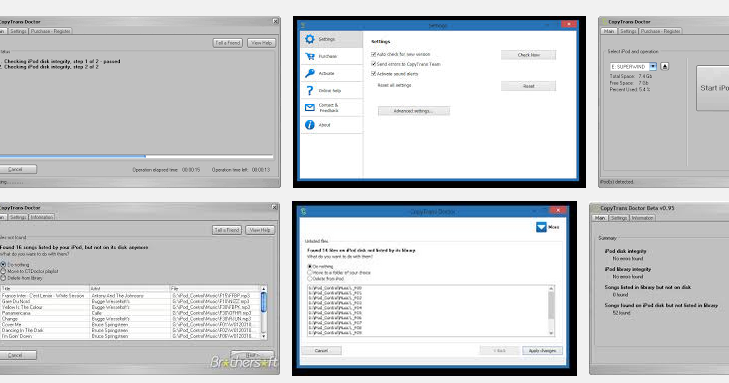
Task: Open Settings tab in Beta v0.95 Summary window
Action: tap(619, 218)
